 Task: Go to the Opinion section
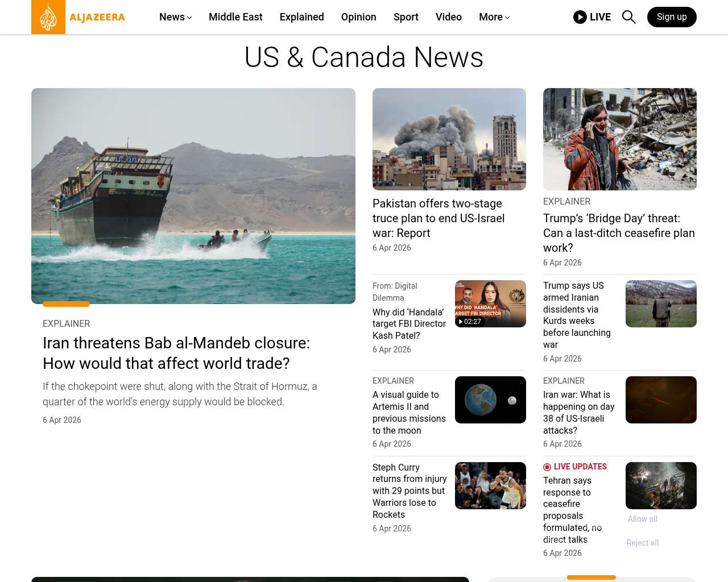358,17
